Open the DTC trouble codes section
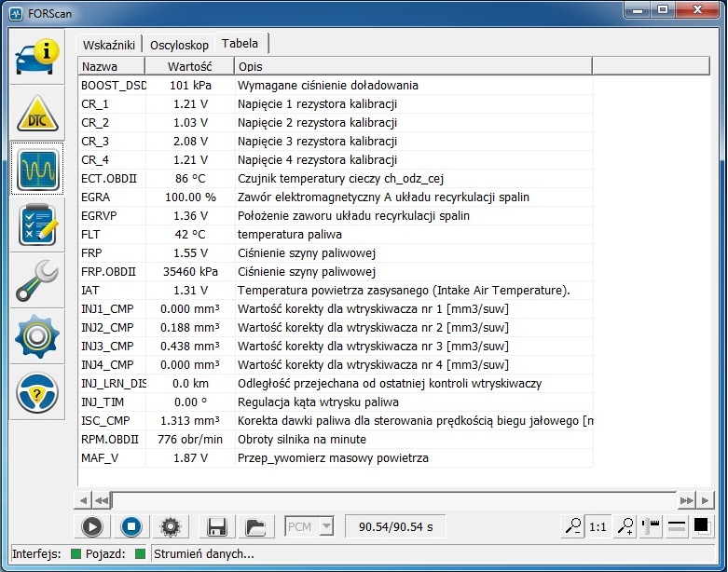Image resolution: width=728 pixels, height=572 pixels. click(x=39, y=114)
